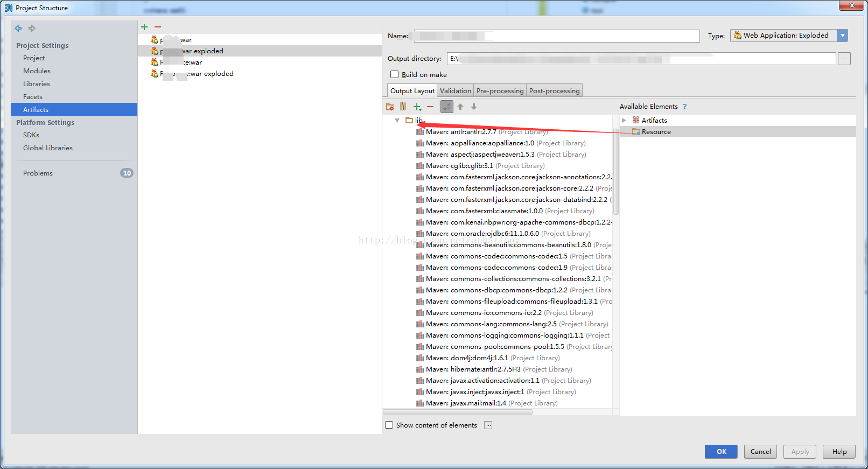
Task: Move element down with arrow icon
Action: pos(474,107)
